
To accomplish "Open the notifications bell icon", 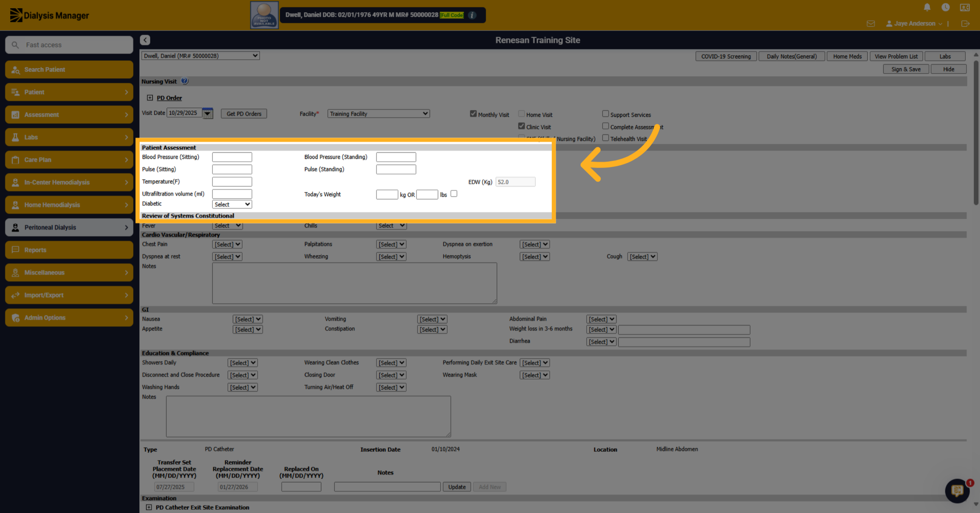I will click(x=927, y=7).
